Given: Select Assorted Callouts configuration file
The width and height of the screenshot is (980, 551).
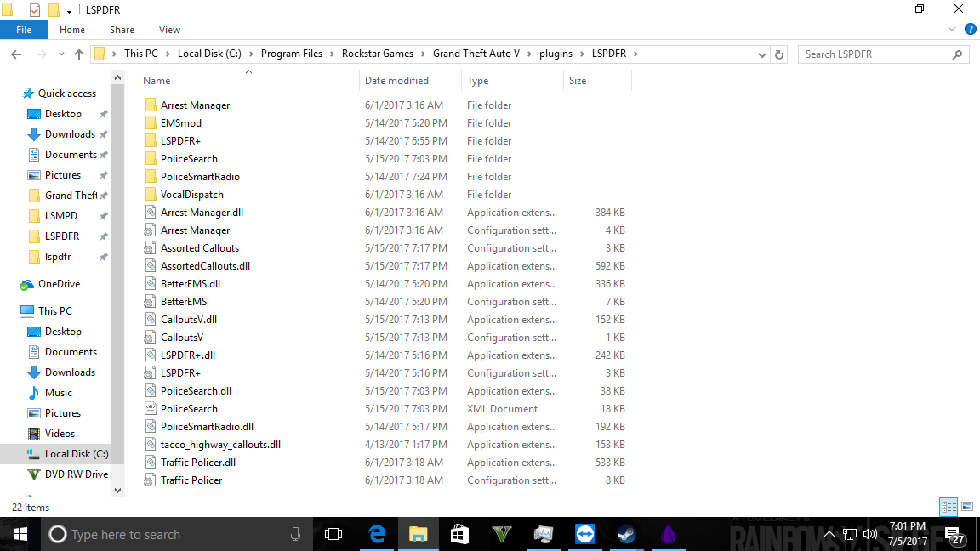Looking at the screenshot, I should 199,248.
